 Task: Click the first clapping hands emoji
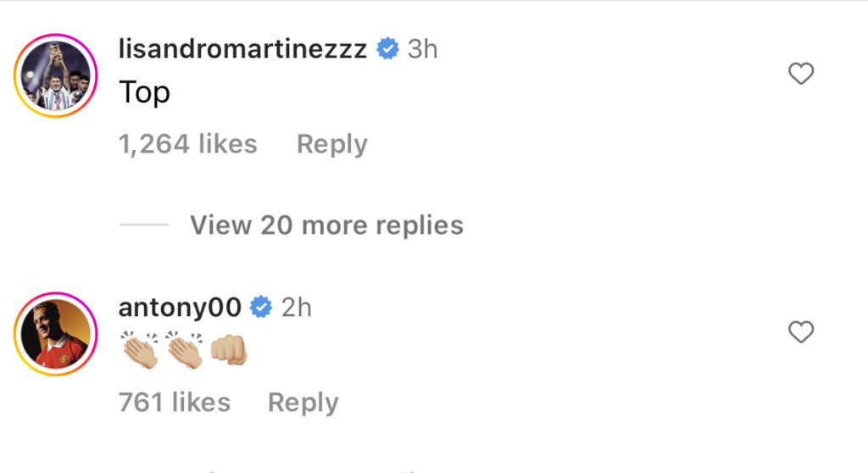tap(140, 350)
